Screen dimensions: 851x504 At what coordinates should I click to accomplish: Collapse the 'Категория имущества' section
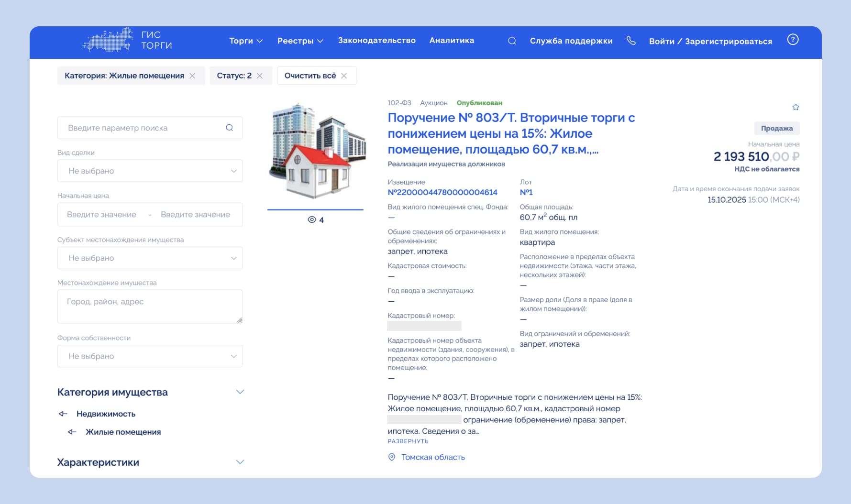pyautogui.click(x=240, y=392)
